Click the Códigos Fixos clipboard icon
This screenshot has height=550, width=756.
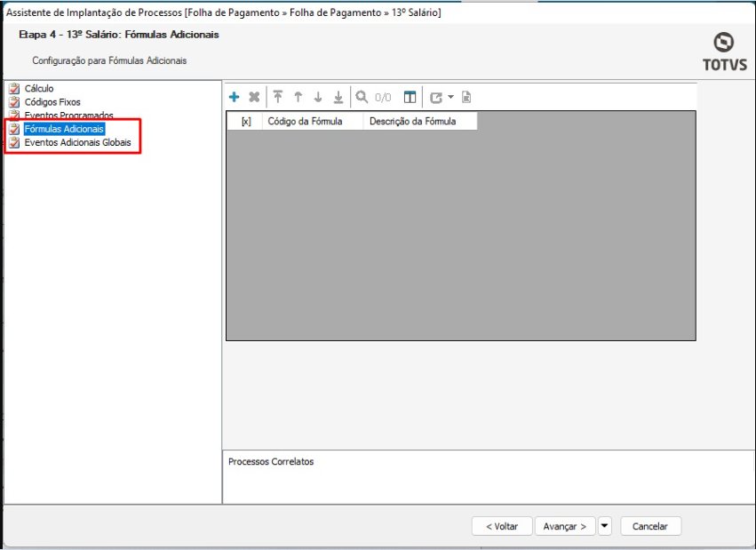[14, 101]
